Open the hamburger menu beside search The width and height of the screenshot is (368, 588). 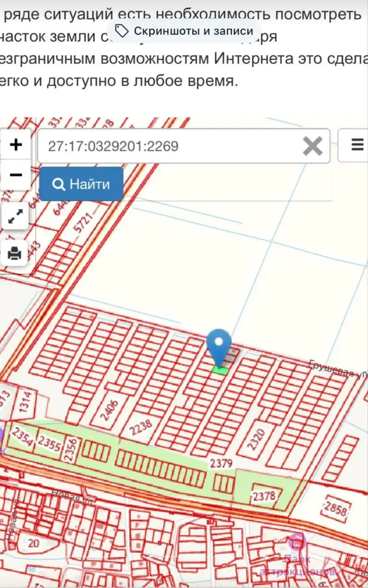357,146
